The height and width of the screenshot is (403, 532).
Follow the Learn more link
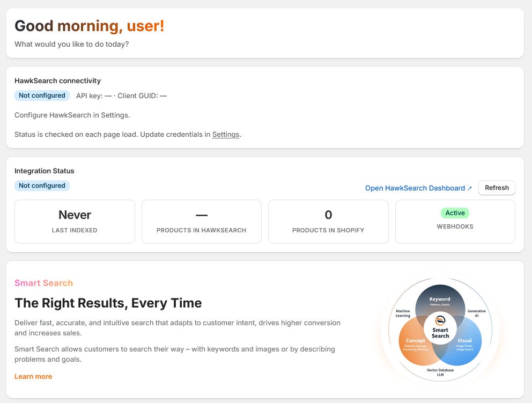pyautogui.click(x=33, y=377)
